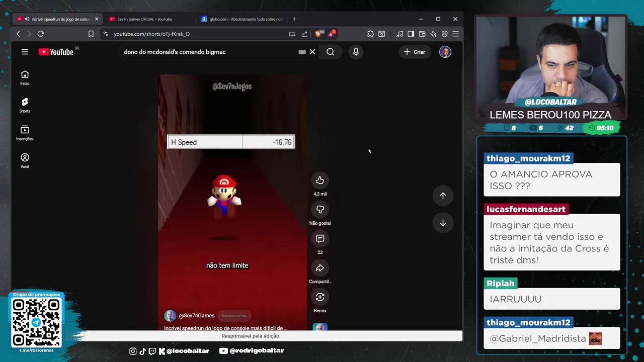
Task: Click the Criar create button
Action: pos(414,52)
